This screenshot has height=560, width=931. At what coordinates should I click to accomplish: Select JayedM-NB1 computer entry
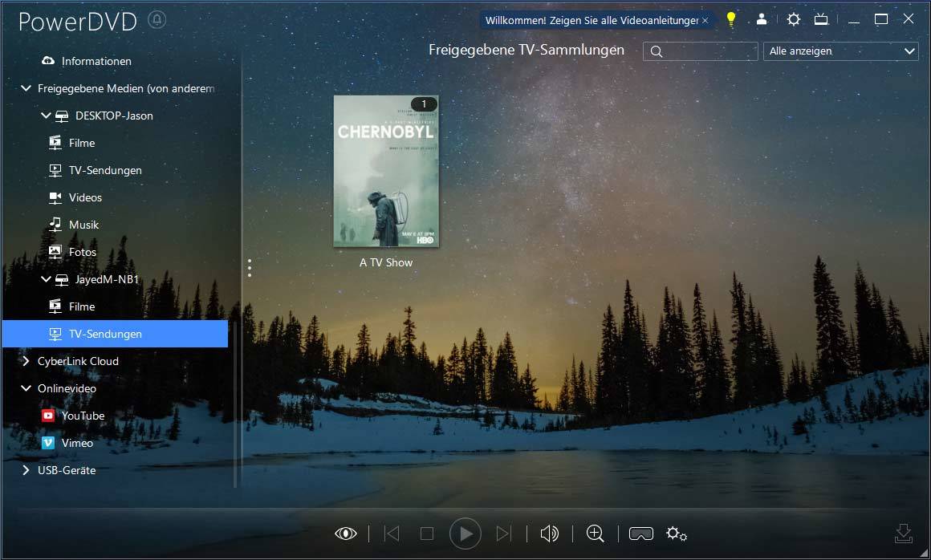[x=107, y=279]
